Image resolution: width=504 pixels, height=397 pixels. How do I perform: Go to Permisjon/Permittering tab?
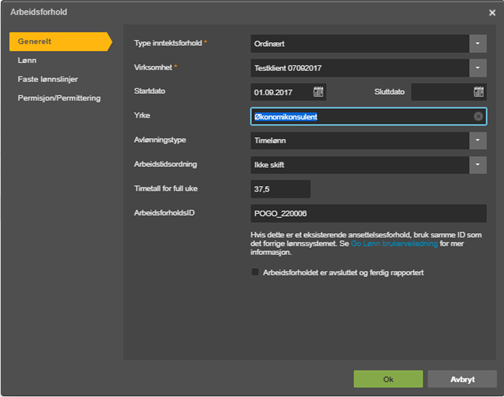[59, 98]
